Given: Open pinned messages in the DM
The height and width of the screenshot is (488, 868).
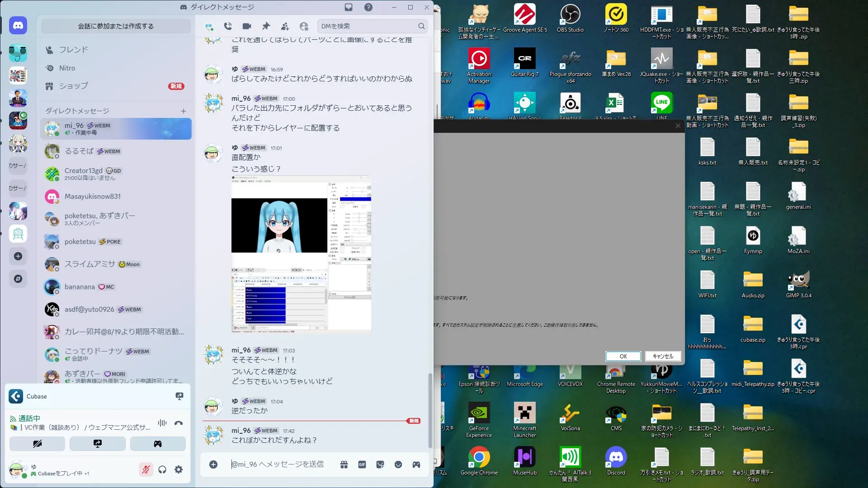Looking at the screenshot, I should pyautogui.click(x=266, y=26).
